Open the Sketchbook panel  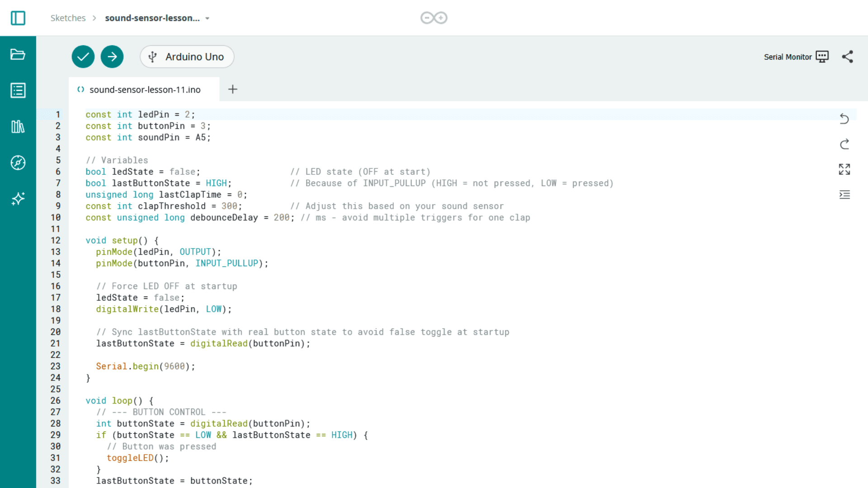18,54
